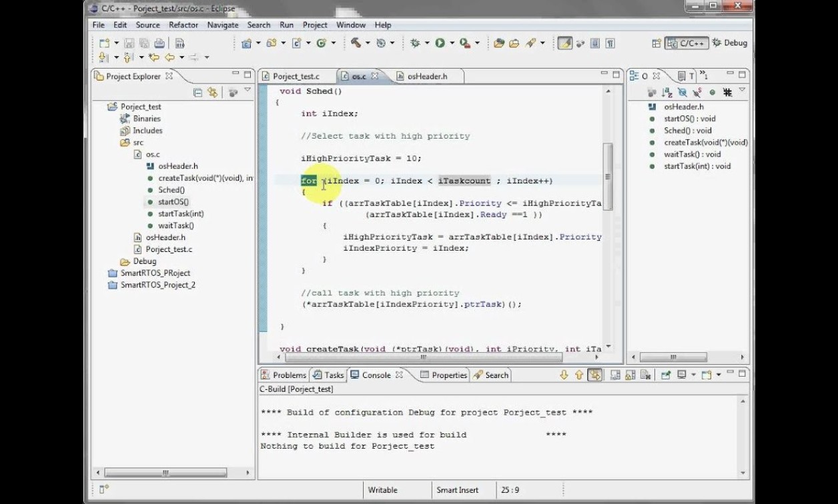Click the Print toolbar icon

pos(159,43)
